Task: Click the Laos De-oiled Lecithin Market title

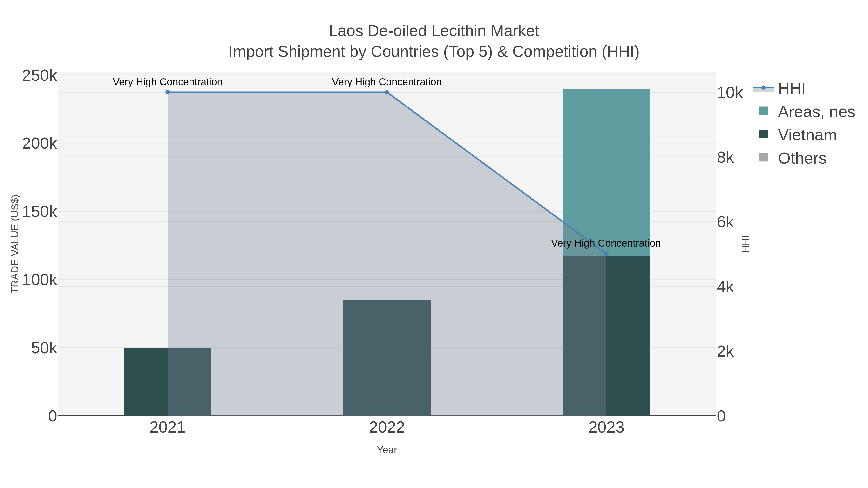Action: (x=434, y=31)
